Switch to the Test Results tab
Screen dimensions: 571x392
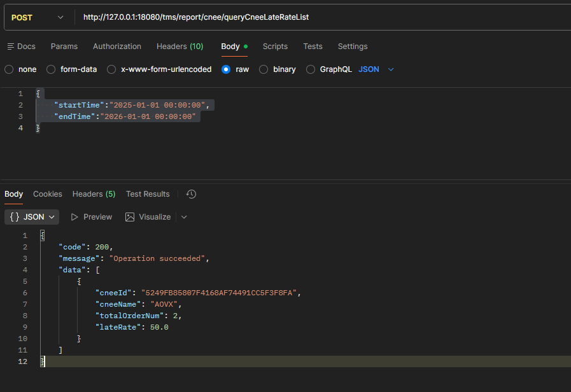[148, 194]
